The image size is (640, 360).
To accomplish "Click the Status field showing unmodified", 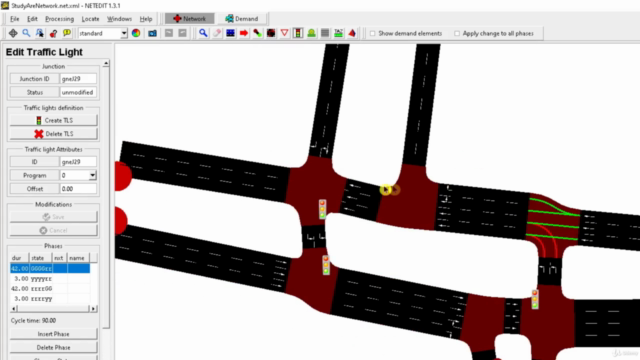I will (78, 92).
